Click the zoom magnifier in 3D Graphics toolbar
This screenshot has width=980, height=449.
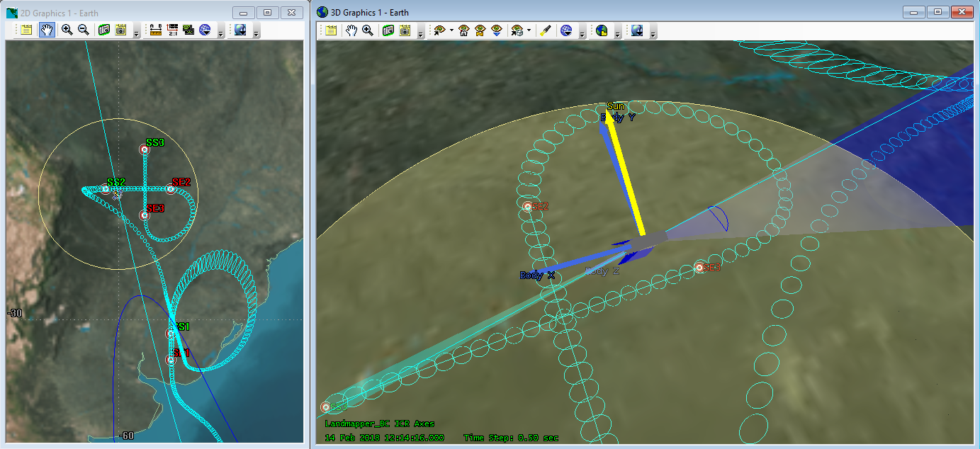tap(368, 30)
